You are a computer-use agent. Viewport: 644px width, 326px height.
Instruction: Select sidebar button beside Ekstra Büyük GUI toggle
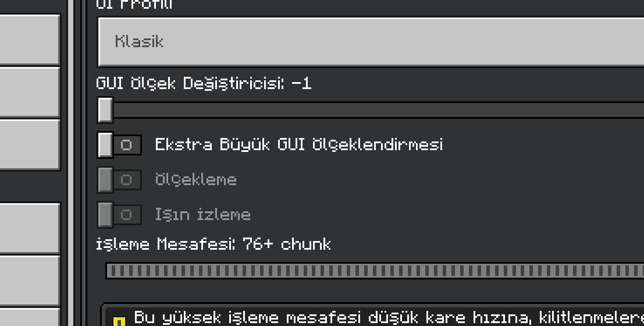[x=30, y=145]
